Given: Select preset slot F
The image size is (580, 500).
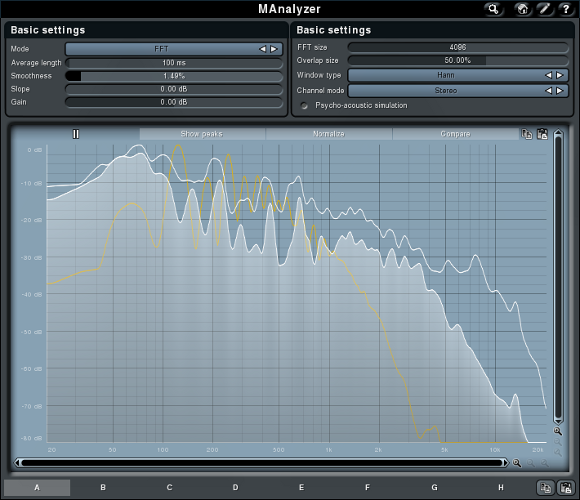Looking at the screenshot, I should pos(367,488).
